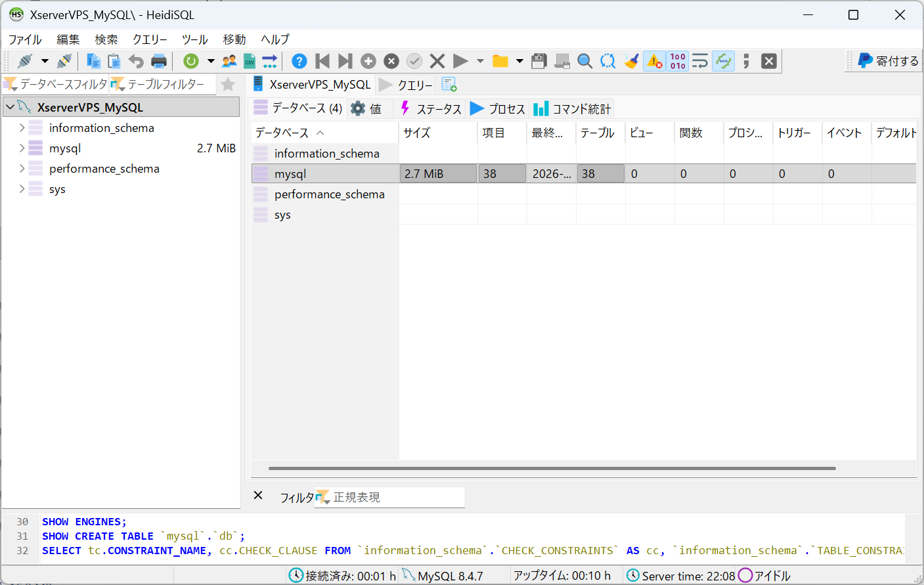Open the ツール menu
Image resolution: width=924 pixels, height=585 pixels.
click(194, 39)
